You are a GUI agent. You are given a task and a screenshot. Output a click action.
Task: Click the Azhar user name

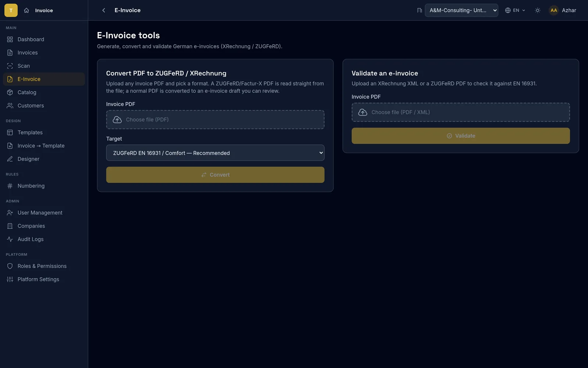[x=569, y=10]
